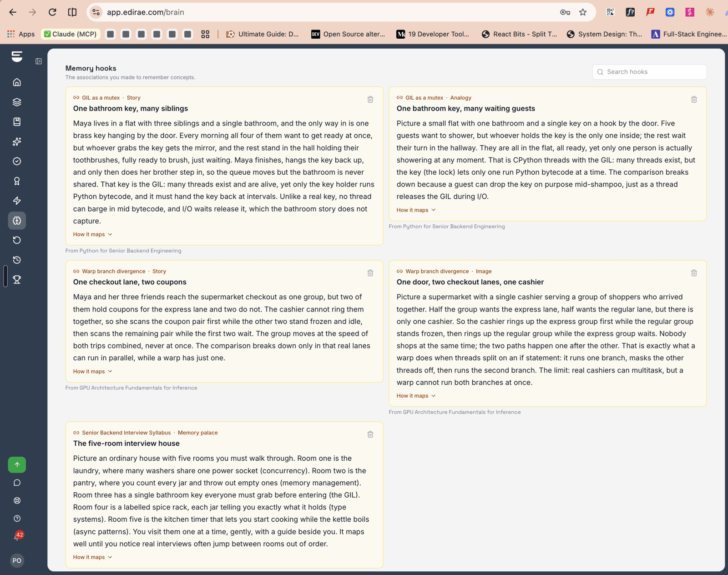Viewport: 728px width, 575px height.
Task: Toggle the sidebar collapse panel icon
Action: [39, 61]
